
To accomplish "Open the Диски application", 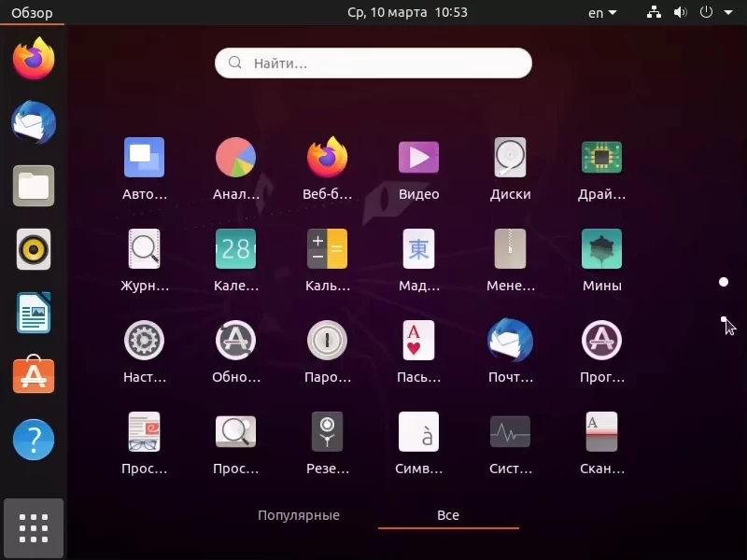I will (510, 158).
